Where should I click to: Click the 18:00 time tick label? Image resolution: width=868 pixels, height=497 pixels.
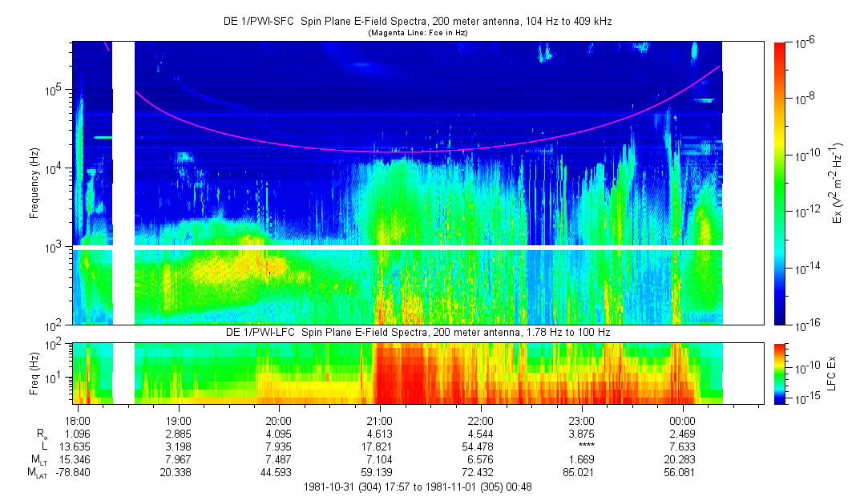coord(78,421)
